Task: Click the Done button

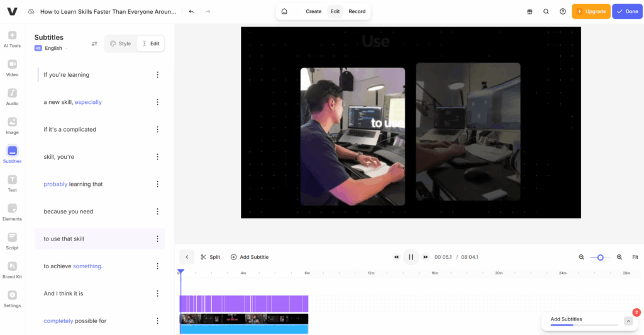Action: click(x=627, y=11)
